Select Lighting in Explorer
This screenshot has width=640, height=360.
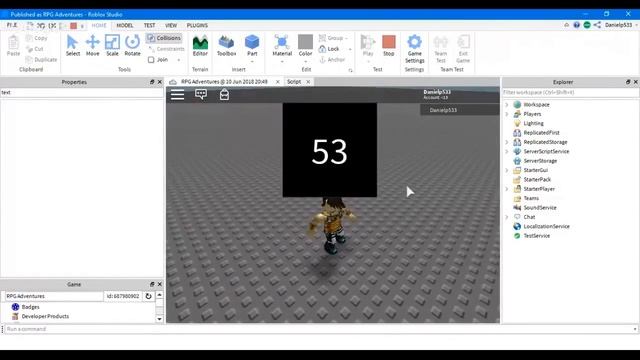point(533,123)
